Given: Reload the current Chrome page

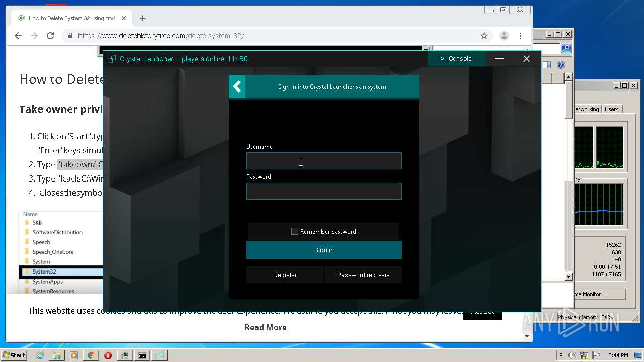Looking at the screenshot, I should pyautogui.click(x=50, y=36).
